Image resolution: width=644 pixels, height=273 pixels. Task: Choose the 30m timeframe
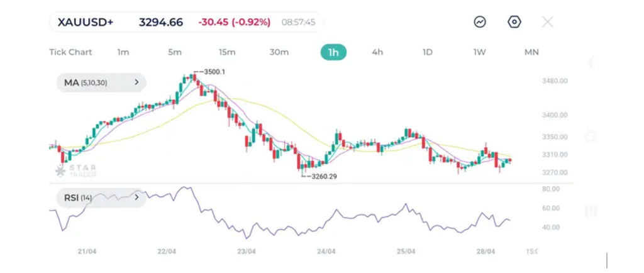279,52
